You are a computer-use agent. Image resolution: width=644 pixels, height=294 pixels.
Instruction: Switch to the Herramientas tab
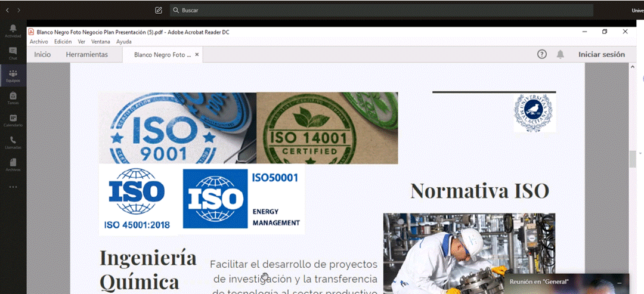coord(86,55)
